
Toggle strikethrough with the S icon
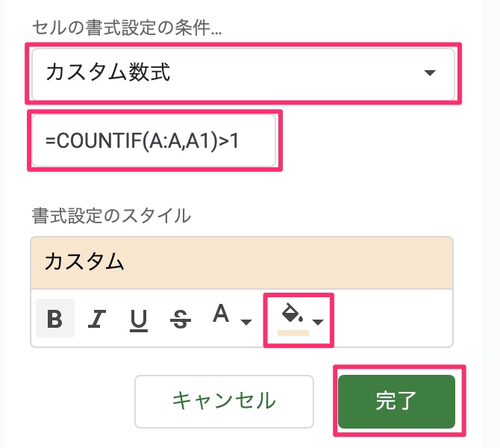point(181,320)
